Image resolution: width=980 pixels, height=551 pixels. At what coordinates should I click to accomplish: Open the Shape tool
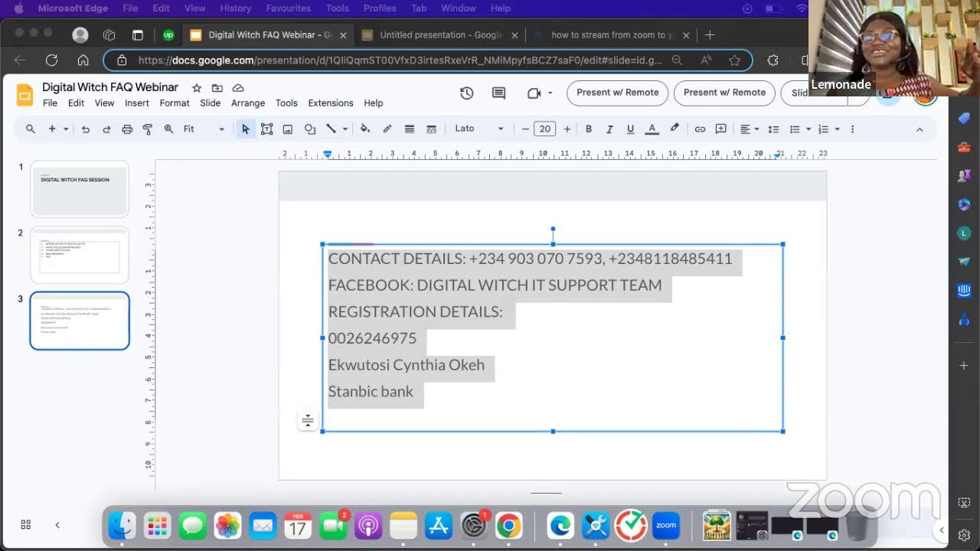coord(309,129)
